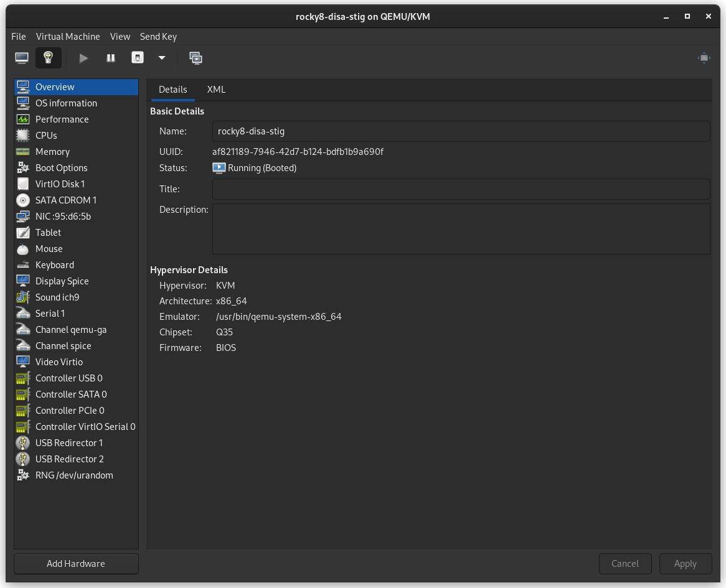Open Manage VM snapshots view
This screenshot has width=726, height=588.
point(196,58)
